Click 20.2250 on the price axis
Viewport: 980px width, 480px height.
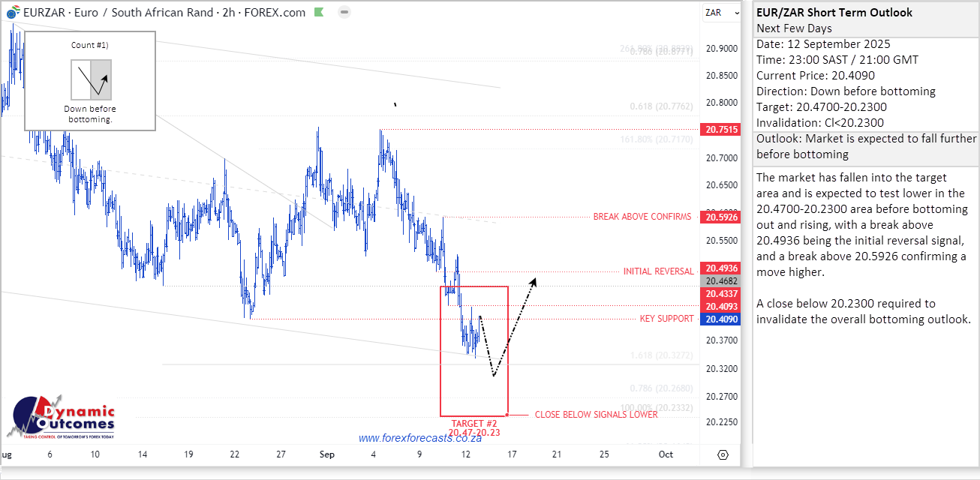tap(721, 422)
